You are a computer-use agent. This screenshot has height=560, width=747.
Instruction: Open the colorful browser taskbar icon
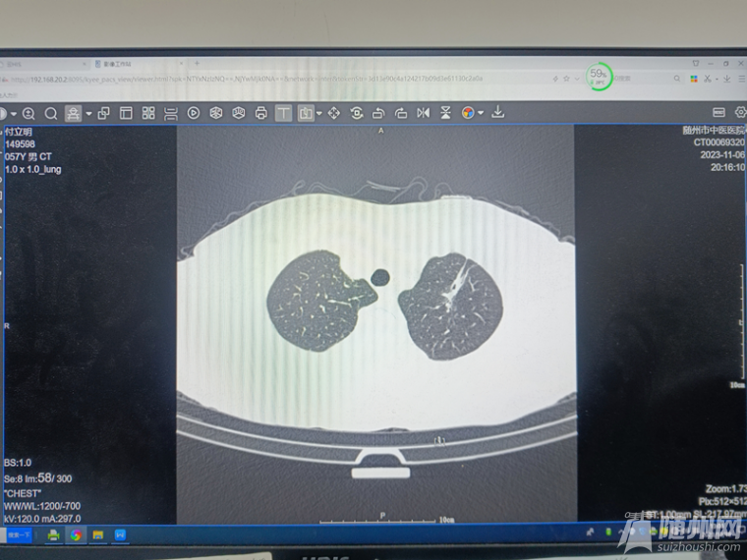coord(76,535)
